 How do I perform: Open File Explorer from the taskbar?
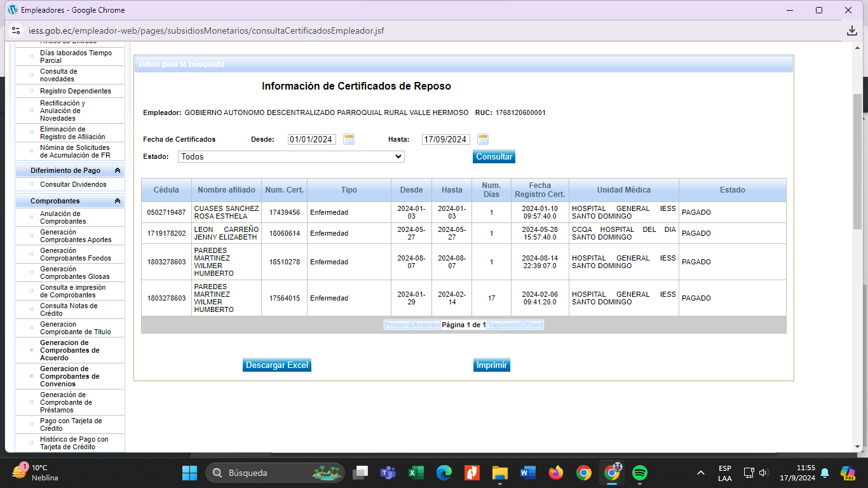(x=500, y=473)
